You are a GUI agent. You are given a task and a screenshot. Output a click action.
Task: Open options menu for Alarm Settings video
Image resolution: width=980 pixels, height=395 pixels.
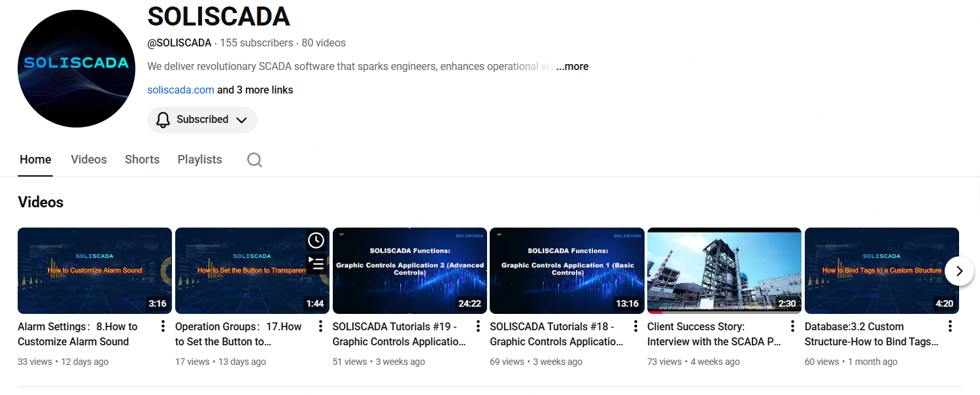coord(163,326)
